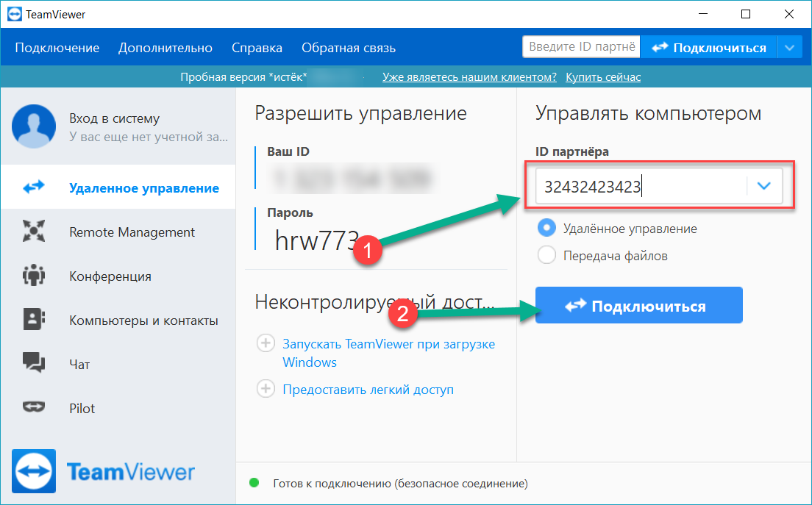
Task: Click Предоставить легкий доступ link
Action: coord(368,389)
